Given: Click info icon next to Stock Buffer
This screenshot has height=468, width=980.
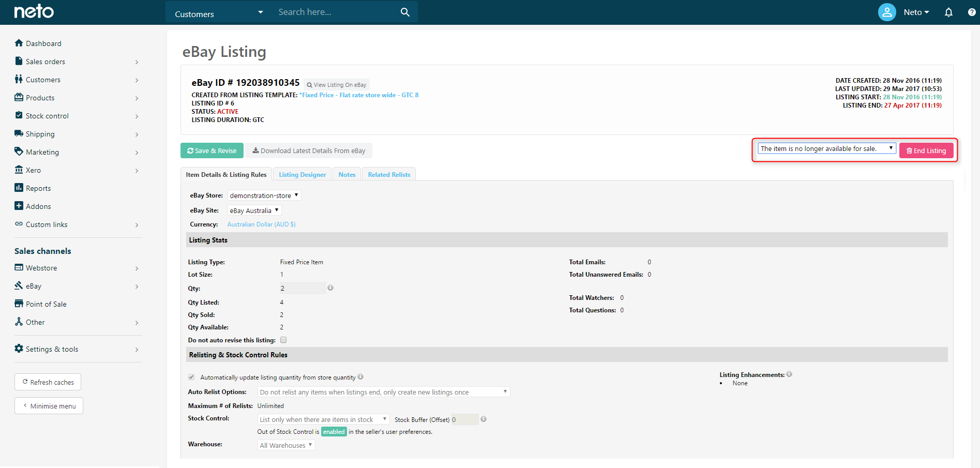Looking at the screenshot, I should click(x=484, y=419).
